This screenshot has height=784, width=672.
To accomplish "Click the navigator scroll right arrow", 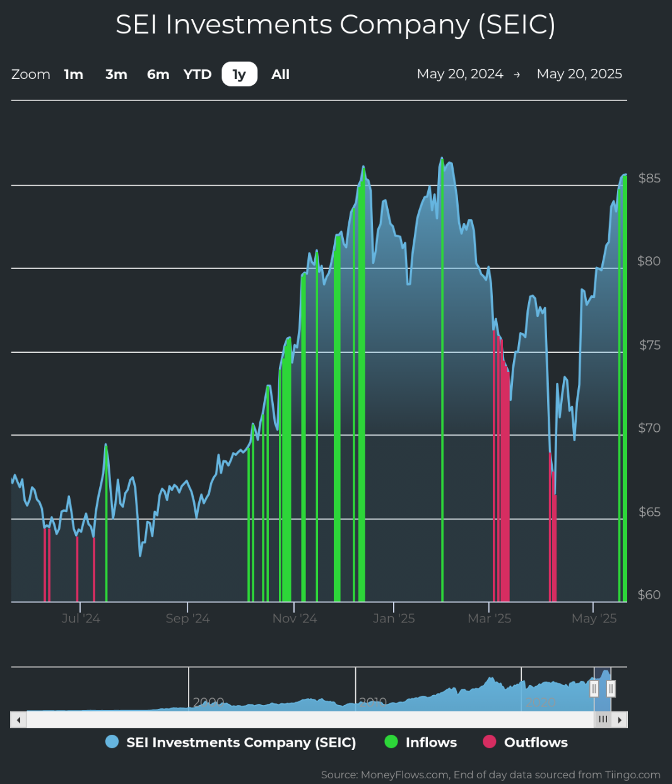I will [x=620, y=720].
